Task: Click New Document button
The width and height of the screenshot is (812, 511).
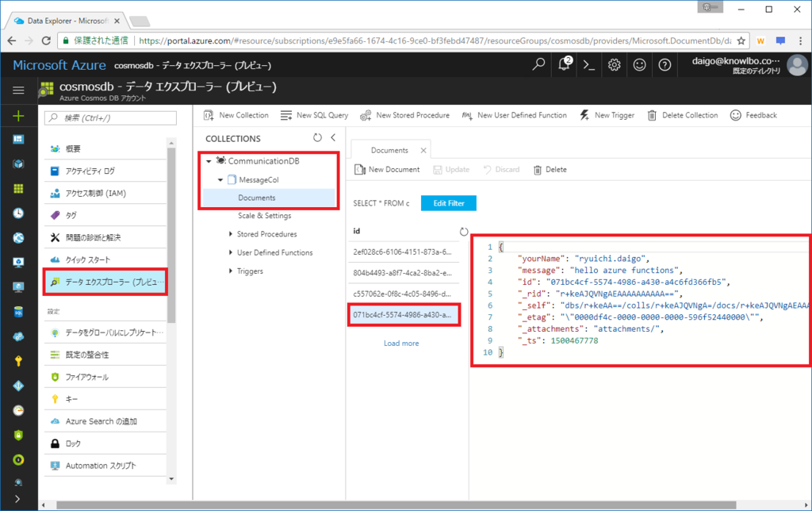Action: click(387, 170)
